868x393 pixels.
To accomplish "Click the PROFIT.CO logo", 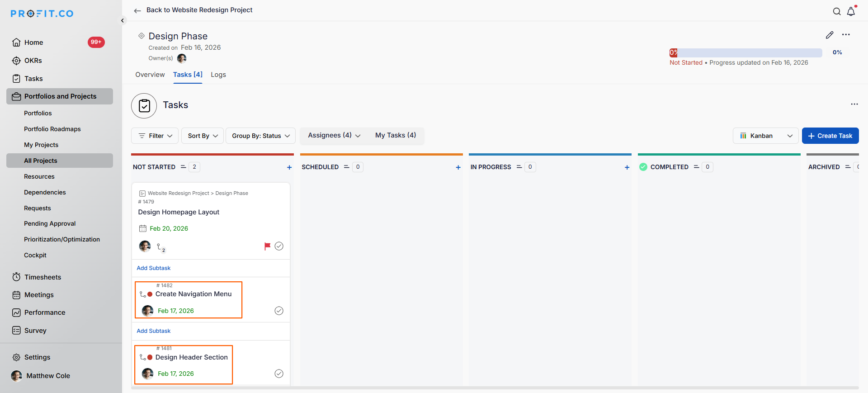I will tap(42, 14).
